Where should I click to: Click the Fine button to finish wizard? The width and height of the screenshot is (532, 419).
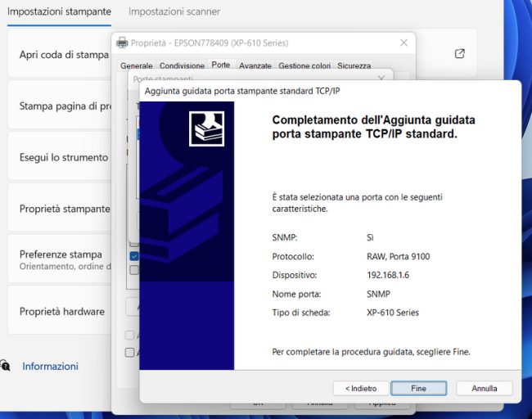click(x=418, y=388)
